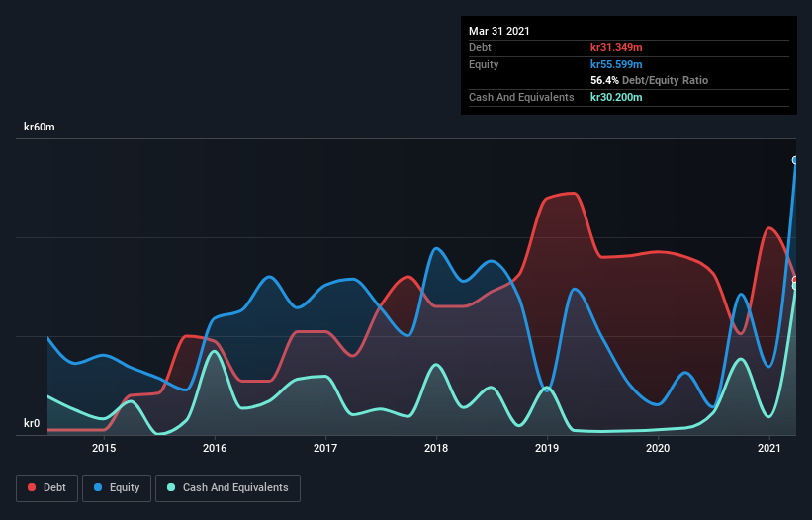This screenshot has height=520, width=812.
Task: Click the 2016 x-axis label
Action: coord(215,448)
